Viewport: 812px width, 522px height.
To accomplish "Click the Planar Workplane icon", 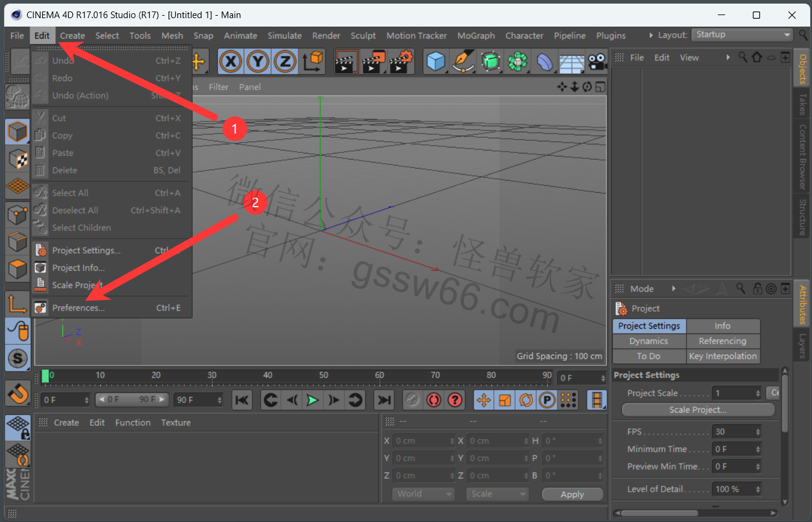I will pos(18,454).
